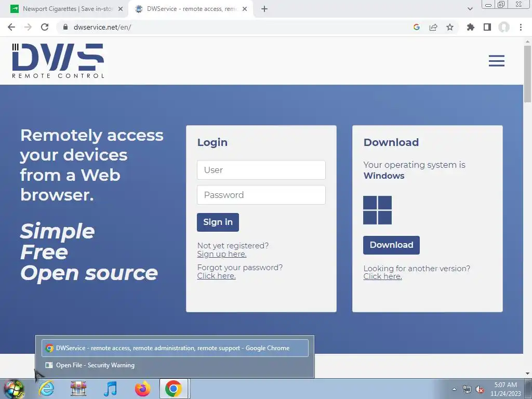Close the Newport Cigarettes tab
The height and width of the screenshot is (399, 532).
point(121,9)
